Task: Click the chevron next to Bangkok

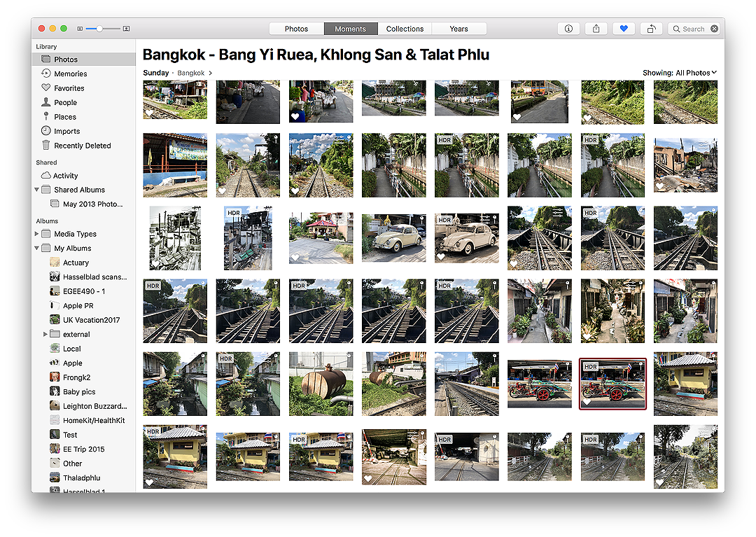Action: (210, 73)
